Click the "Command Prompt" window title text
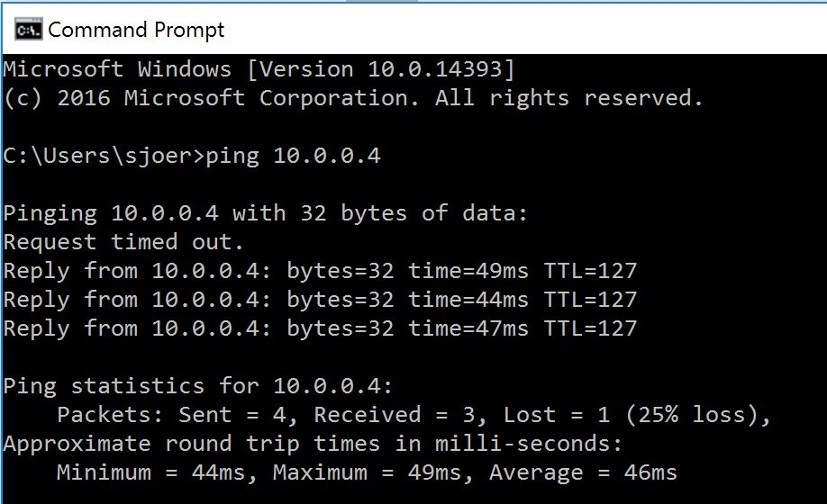827x504 pixels. tap(136, 31)
